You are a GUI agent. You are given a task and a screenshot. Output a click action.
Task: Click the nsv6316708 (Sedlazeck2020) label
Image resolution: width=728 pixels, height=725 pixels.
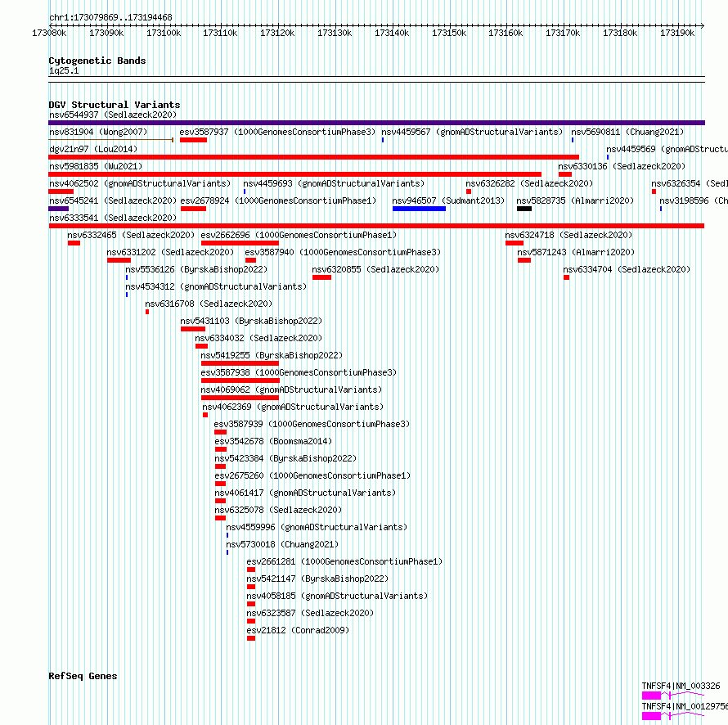pos(209,304)
